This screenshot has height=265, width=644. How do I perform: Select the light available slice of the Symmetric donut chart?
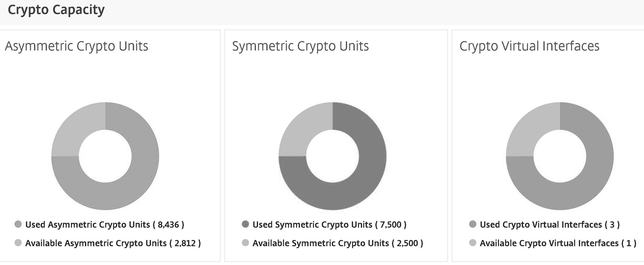pyautogui.click(x=305, y=129)
